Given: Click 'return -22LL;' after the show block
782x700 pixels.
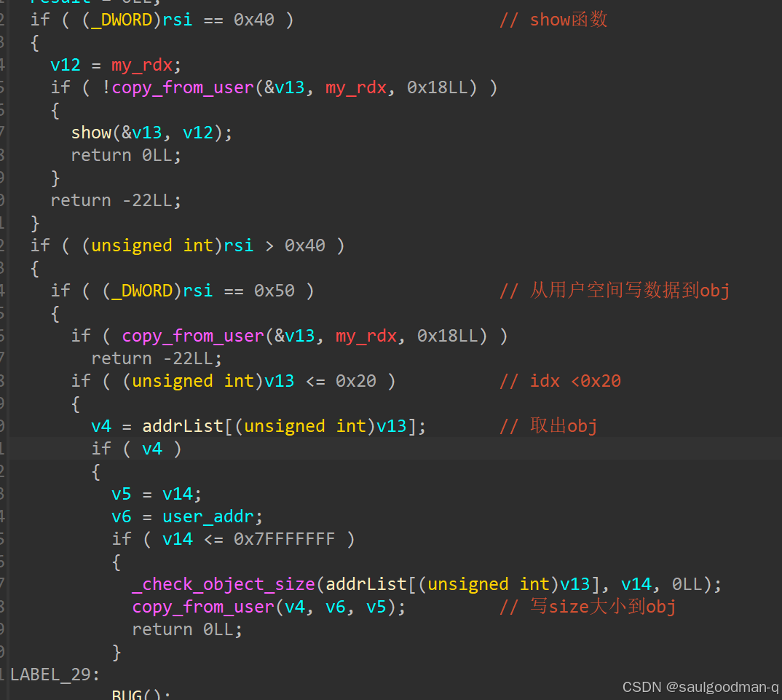Looking at the screenshot, I should tap(116, 200).
